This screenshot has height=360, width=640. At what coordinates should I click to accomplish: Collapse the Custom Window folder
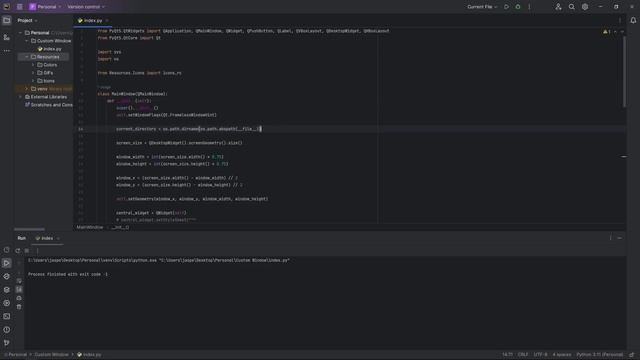point(27,41)
